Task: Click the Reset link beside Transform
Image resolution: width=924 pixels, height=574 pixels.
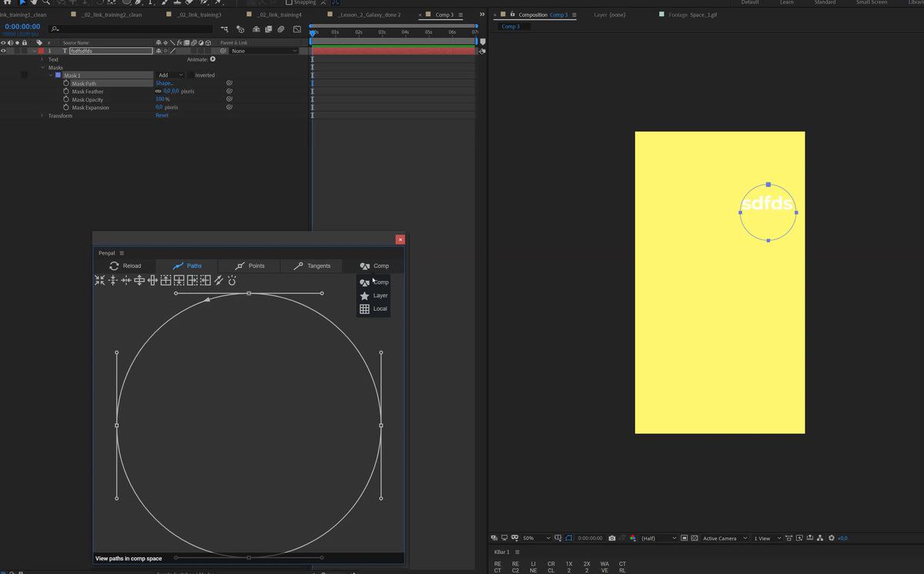Action: [162, 115]
